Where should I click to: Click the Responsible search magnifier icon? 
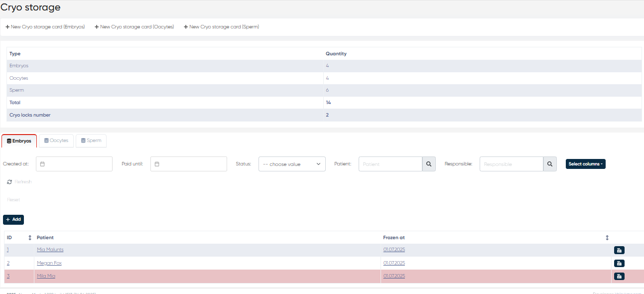(550, 164)
